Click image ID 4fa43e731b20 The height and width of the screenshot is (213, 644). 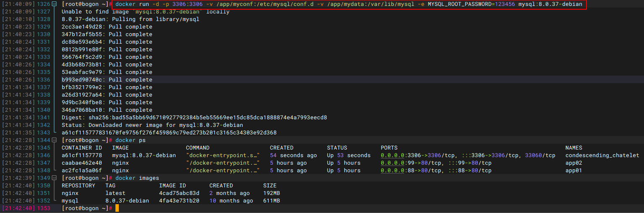click(179, 201)
